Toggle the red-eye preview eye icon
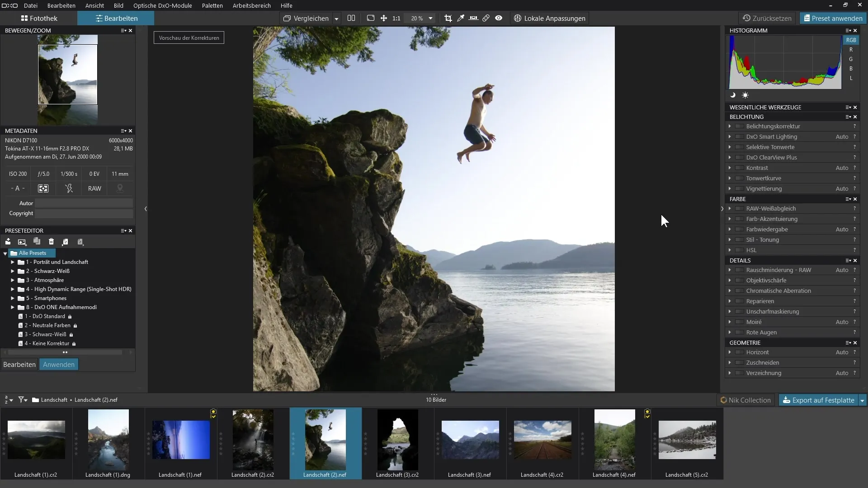The height and width of the screenshot is (488, 868). [499, 18]
